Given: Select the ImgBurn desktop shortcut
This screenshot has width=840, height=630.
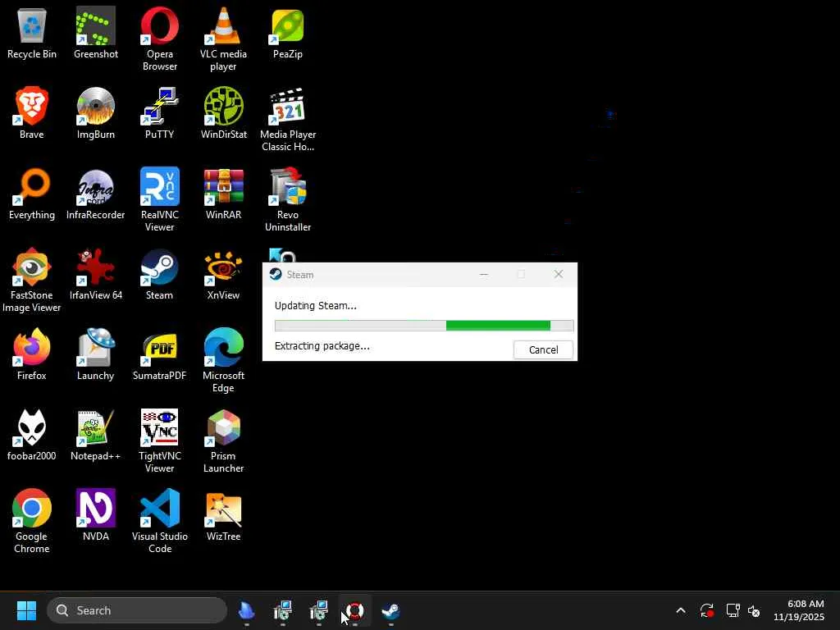Looking at the screenshot, I should 95,113.
